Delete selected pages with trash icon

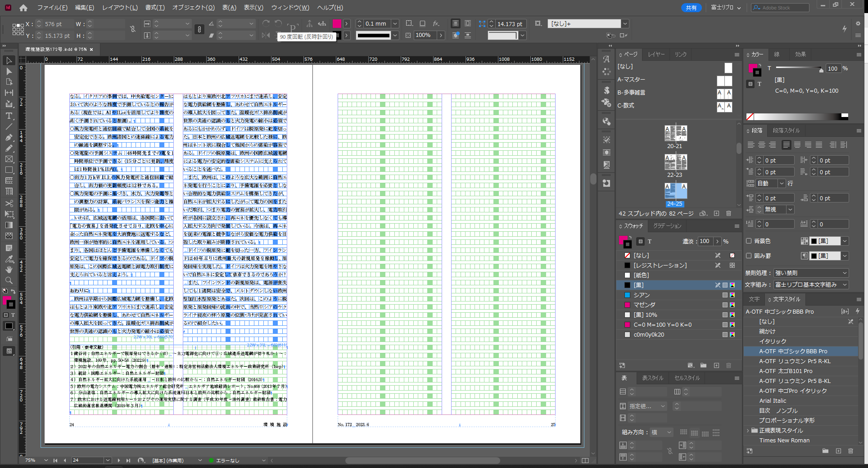click(729, 213)
